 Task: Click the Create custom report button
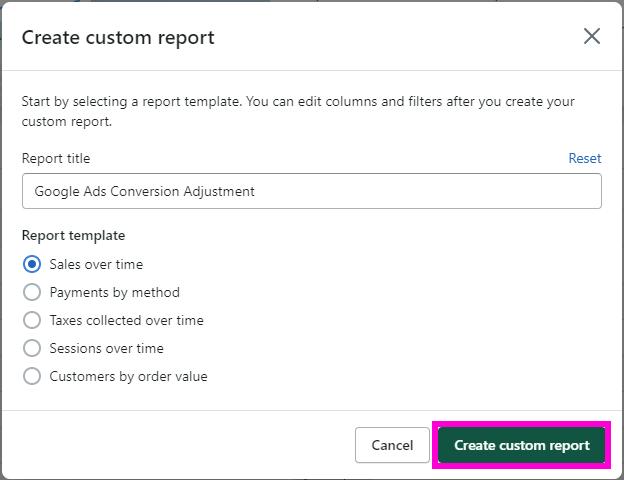[521, 445]
